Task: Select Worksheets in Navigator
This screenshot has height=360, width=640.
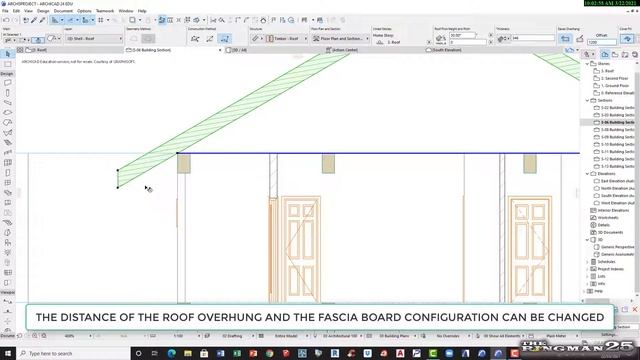Action: pos(604,218)
